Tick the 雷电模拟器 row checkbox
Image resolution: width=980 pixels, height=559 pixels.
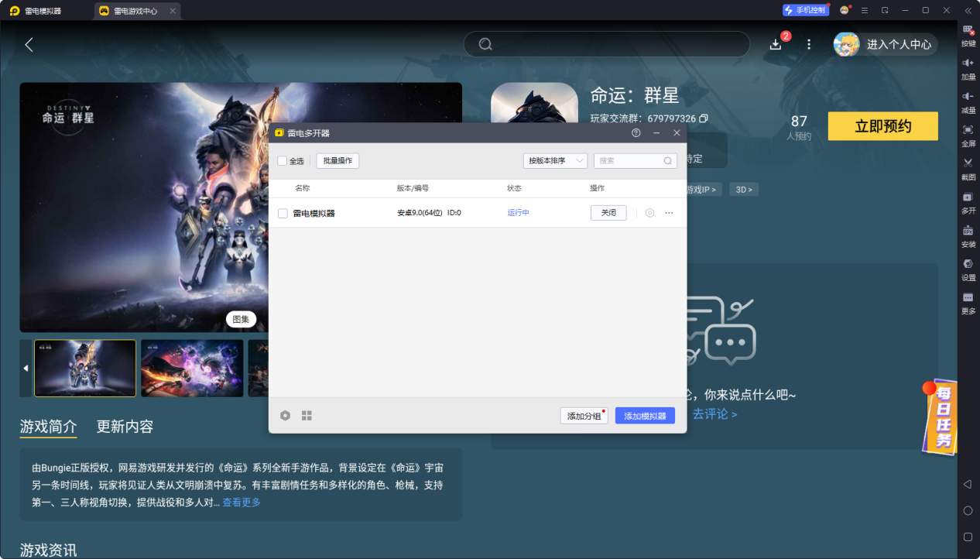click(283, 213)
